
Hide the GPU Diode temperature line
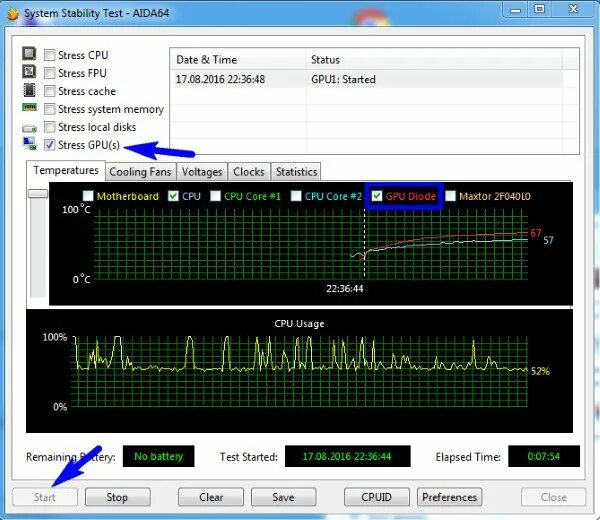[x=377, y=196]
